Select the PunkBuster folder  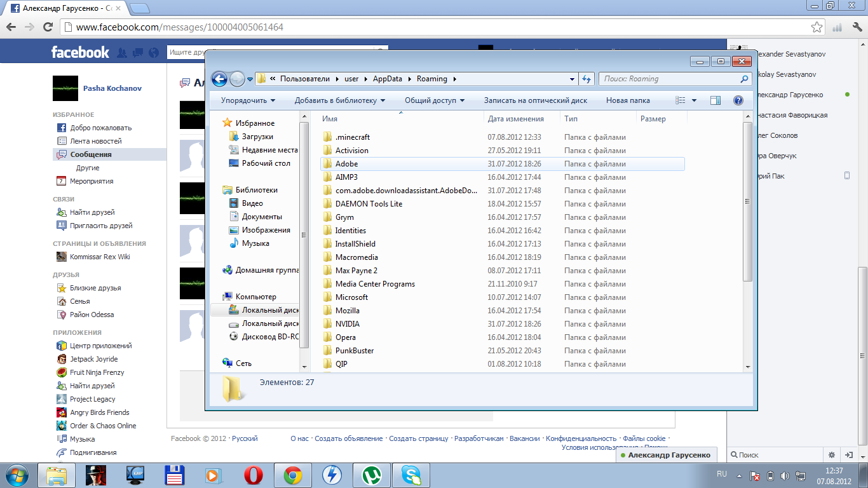pyautogui.click(x=355, y=351)
